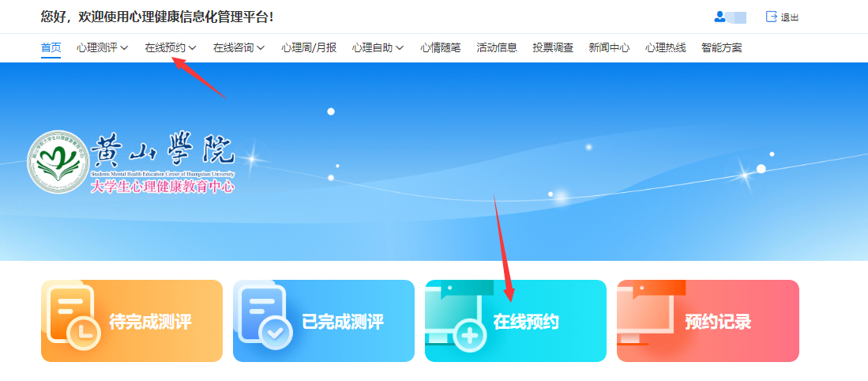Image resolution: width=868 pixels, height=381 pixels.
Task: Expand the 心理自助 dropdown chevron
Action: (399, 48)
